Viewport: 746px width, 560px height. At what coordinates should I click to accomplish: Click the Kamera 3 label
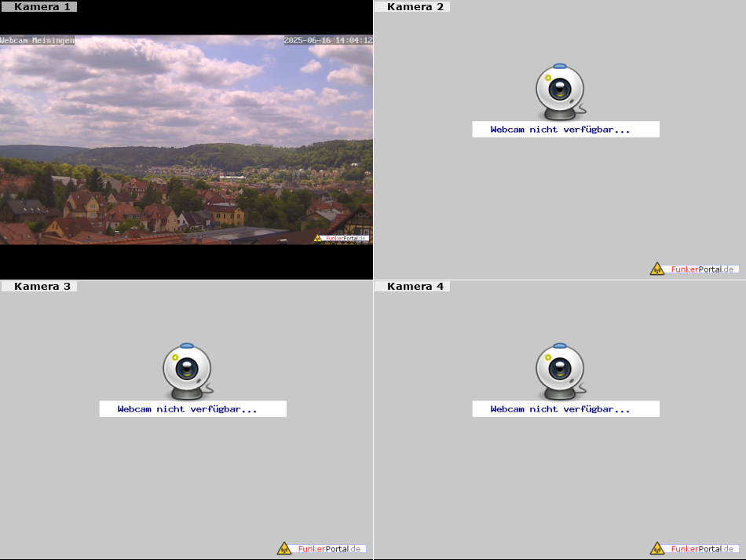point(39,287)
